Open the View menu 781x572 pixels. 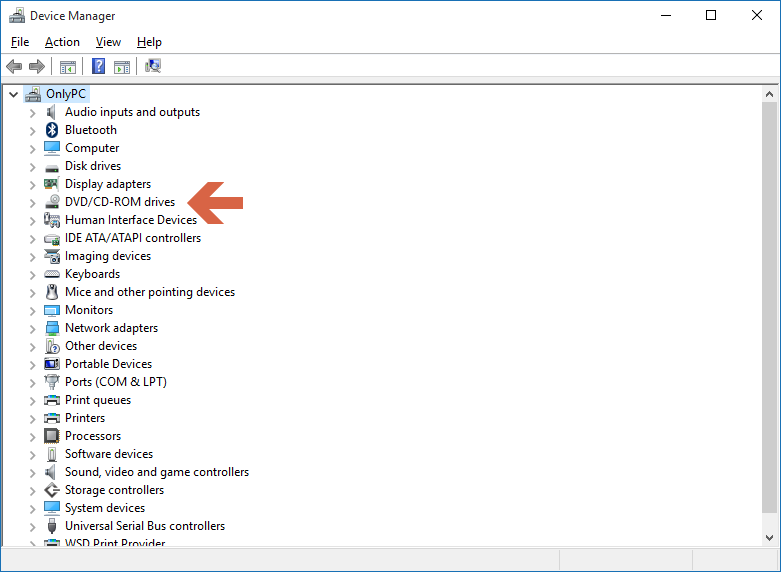108,42
